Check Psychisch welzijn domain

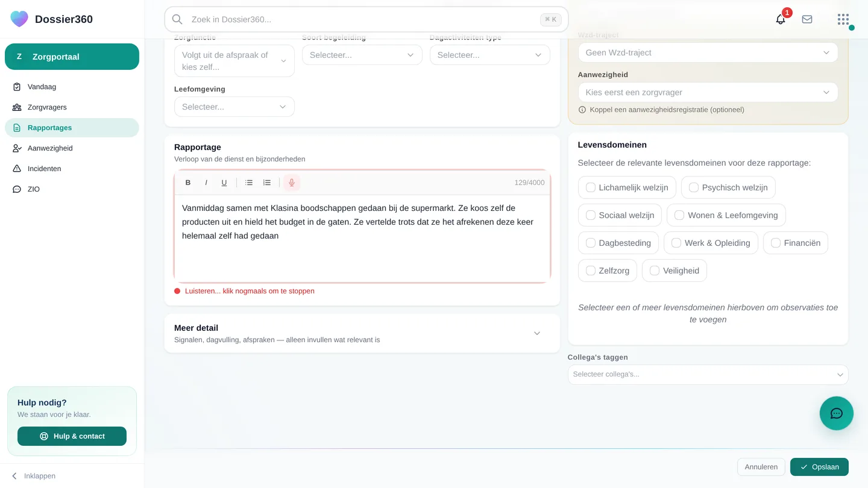[728, 187]
